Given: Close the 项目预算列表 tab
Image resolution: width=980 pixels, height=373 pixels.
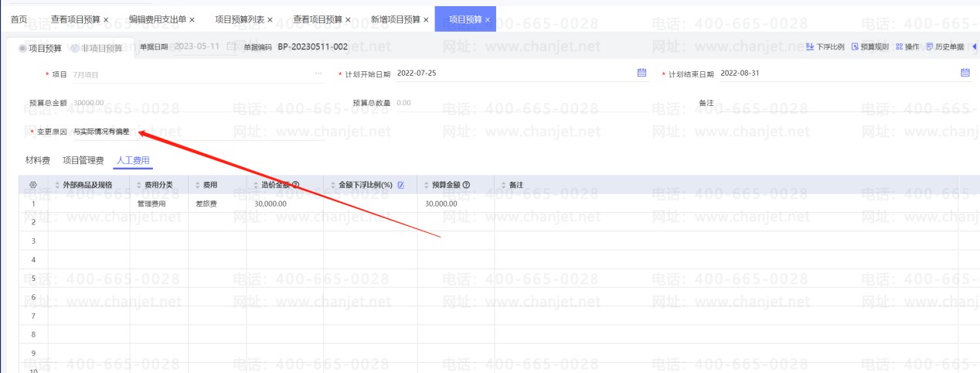Looking at the screenshot, I should (x=270, y=19).
